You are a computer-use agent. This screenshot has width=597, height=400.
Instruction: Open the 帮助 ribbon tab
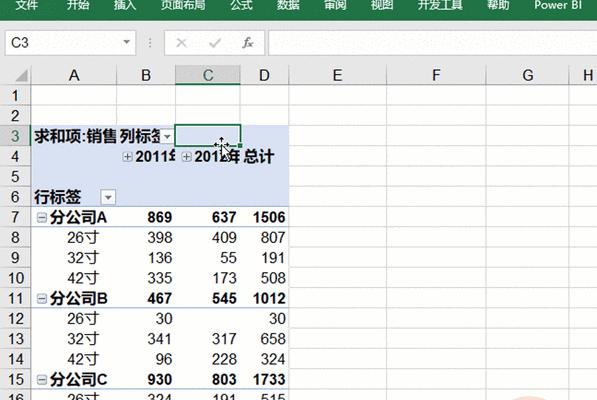[x=498, y=5]
